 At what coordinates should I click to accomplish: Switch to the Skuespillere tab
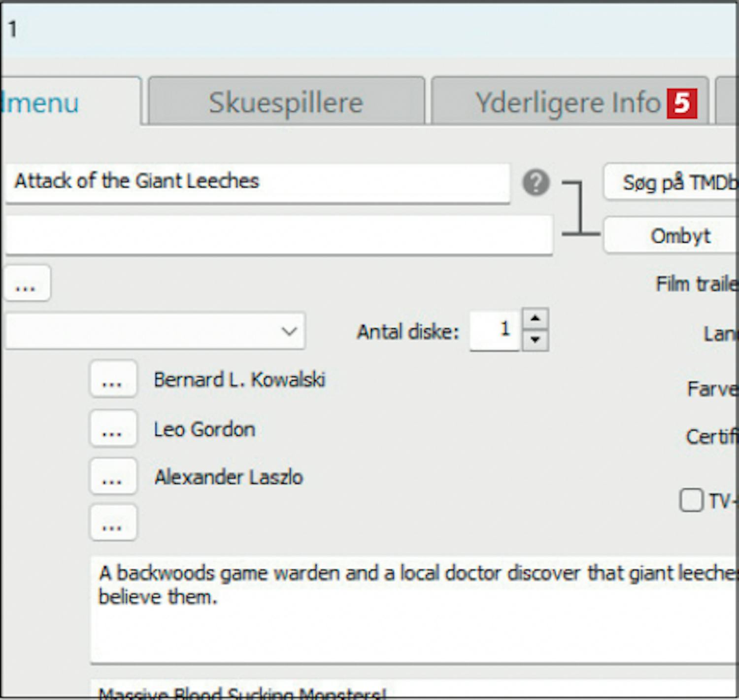(x=286, y=101)
